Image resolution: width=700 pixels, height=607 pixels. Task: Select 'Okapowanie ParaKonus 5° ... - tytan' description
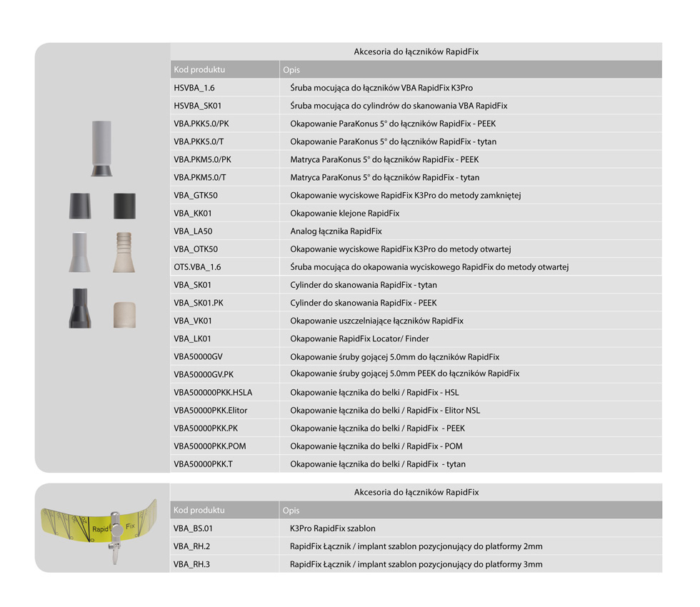tap(394, 141)
